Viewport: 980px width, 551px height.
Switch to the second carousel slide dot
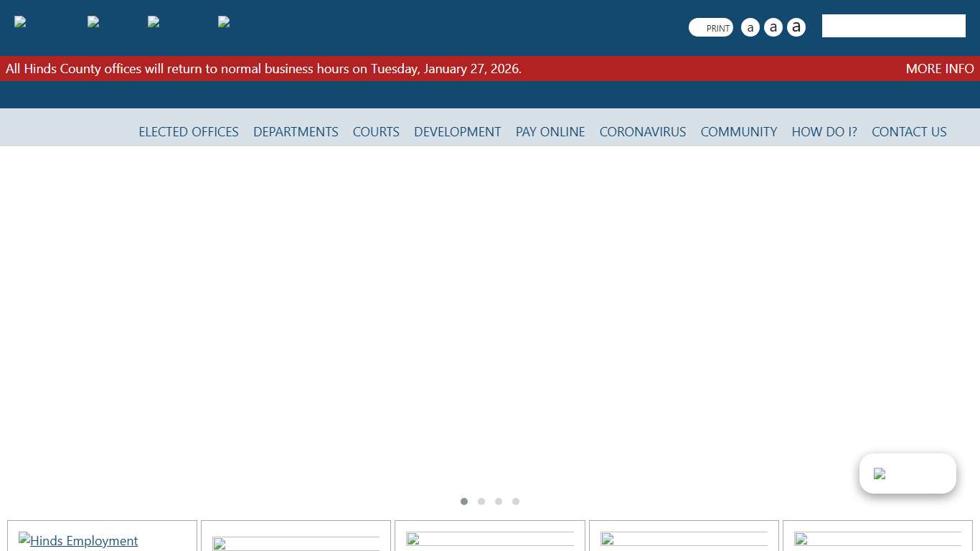pos(481,501)
